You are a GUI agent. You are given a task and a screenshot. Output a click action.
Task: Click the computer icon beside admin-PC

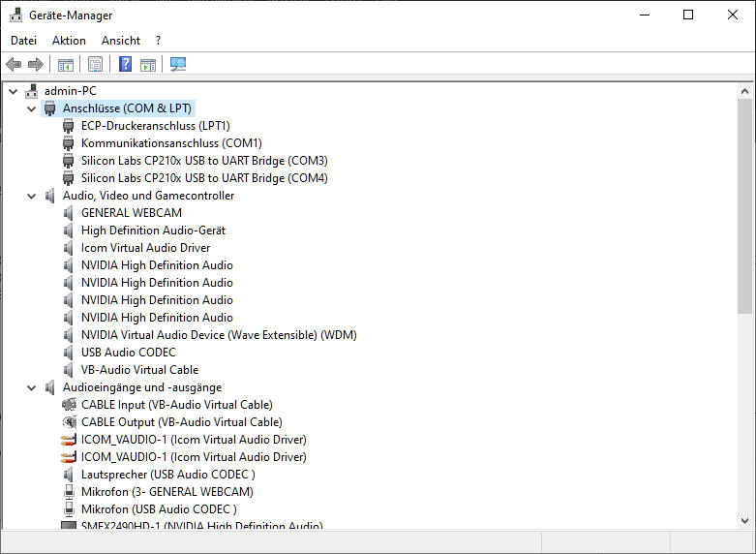click(32, 91)
